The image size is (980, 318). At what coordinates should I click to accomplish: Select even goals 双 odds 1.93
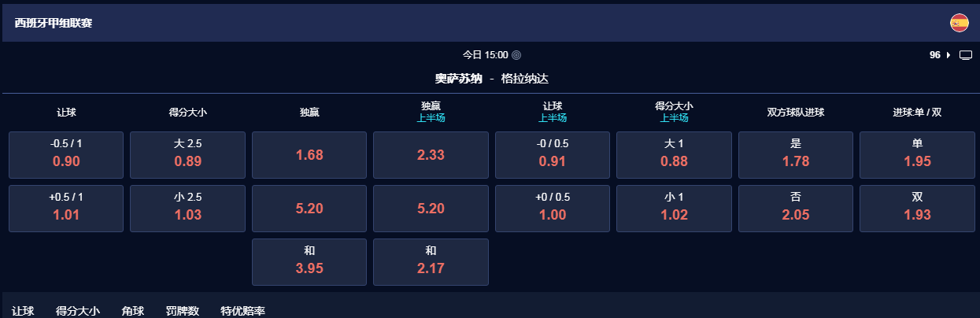point(917,209)
